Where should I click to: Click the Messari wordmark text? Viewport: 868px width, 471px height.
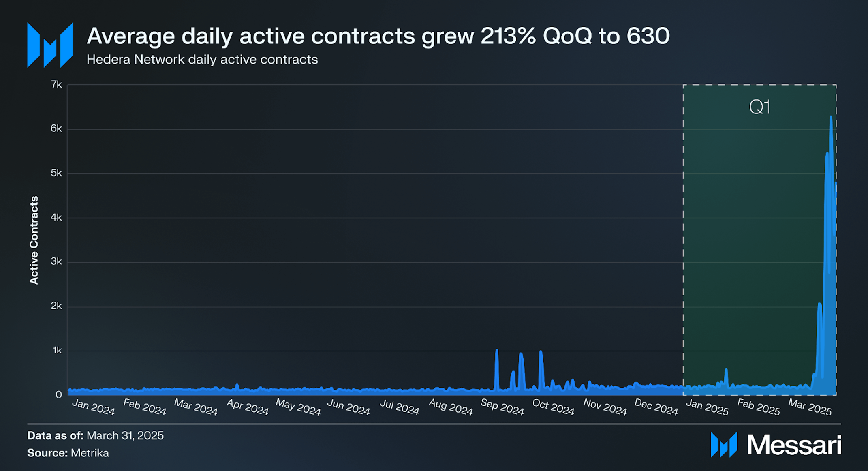(x=794, y=445)
